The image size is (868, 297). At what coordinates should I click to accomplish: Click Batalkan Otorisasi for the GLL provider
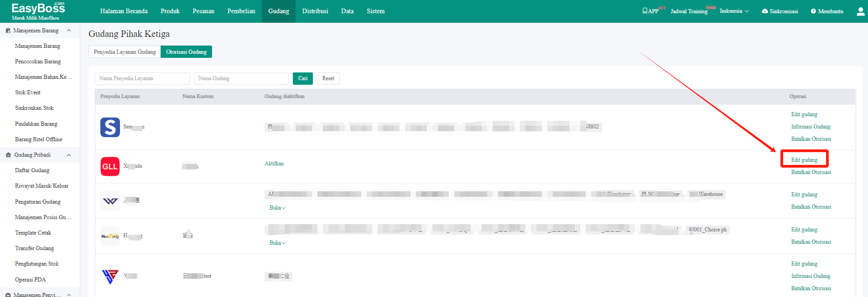pyautogui.click(x=811, y=172)
